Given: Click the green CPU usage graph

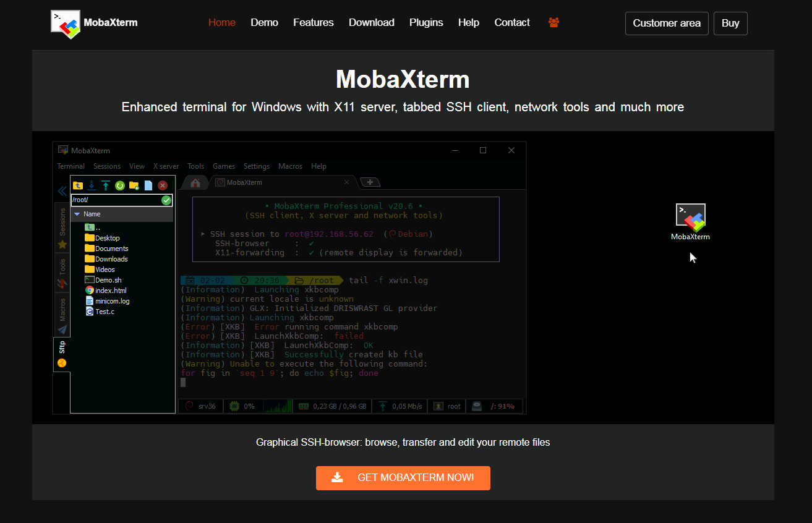Looking at the screenshot, I should (277, 406).
